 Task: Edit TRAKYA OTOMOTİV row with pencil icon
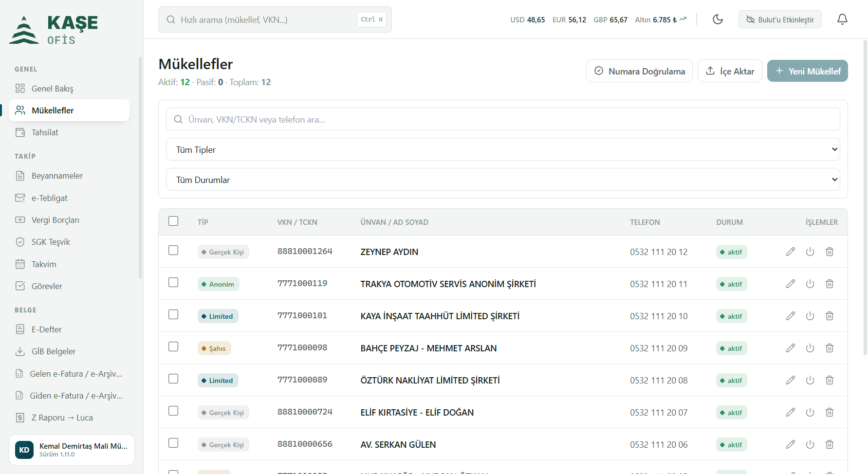tap(791, 284)
